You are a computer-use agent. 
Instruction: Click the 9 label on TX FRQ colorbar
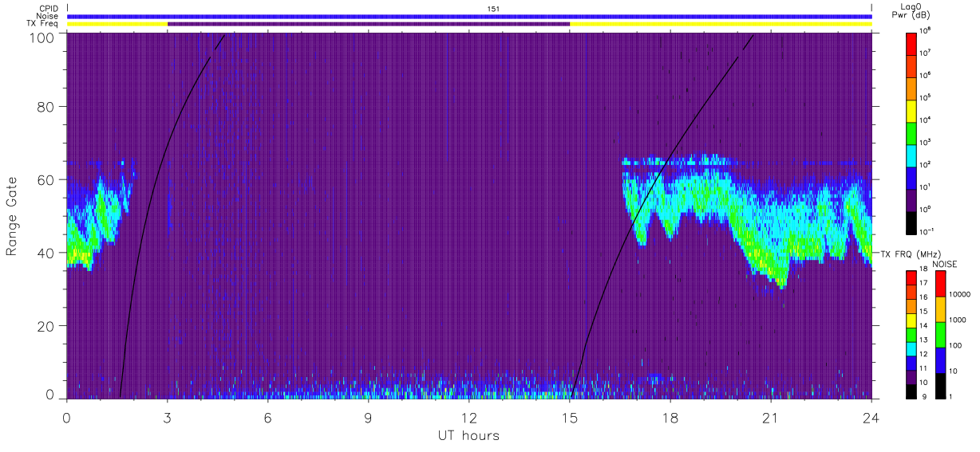click(923, 396)
